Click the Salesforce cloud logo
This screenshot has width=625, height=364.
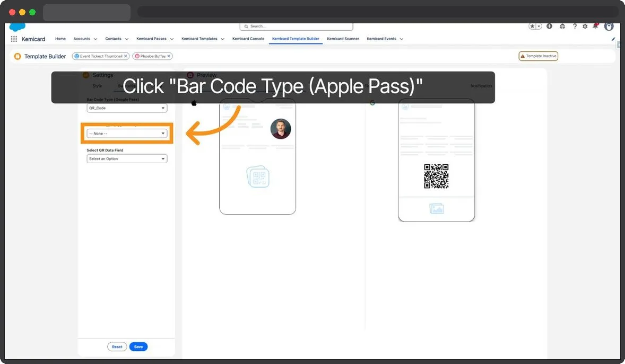pos(17,27)
